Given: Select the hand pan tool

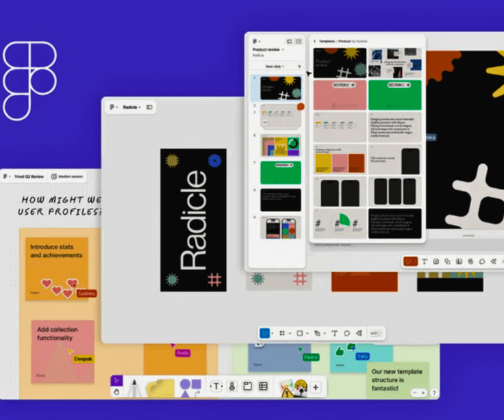Looking at the screenshot, I should click(116, 392).
